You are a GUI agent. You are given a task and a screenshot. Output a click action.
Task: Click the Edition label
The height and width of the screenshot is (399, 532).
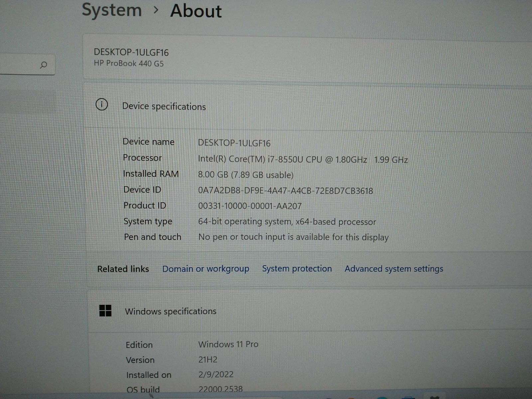(x=139, y=345)
